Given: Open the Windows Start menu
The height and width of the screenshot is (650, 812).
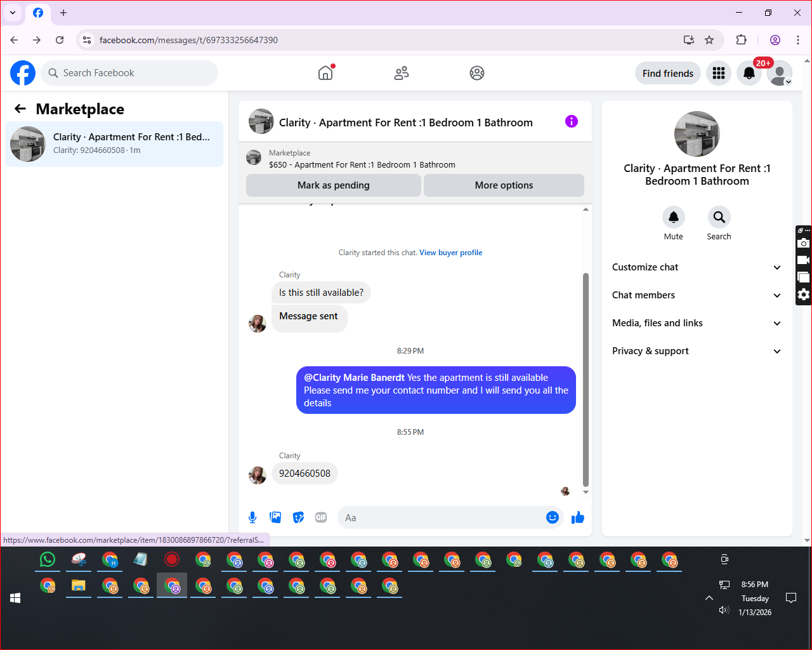Looking at the screenshot, I should (x=15, y=598).
